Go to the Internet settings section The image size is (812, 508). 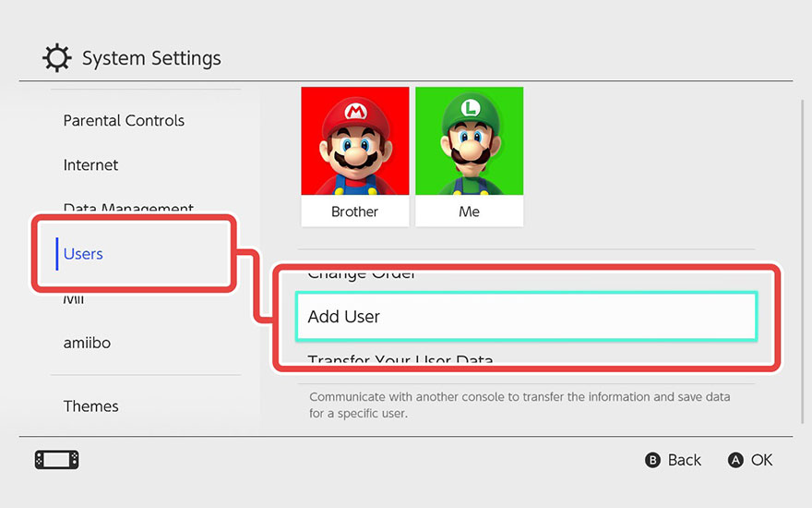coord(90,165)
